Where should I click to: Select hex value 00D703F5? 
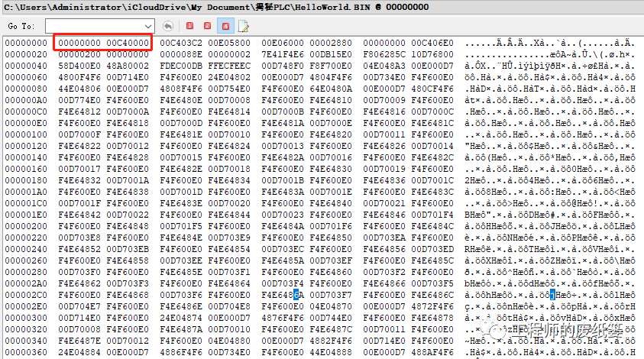(x=432, y=283)
